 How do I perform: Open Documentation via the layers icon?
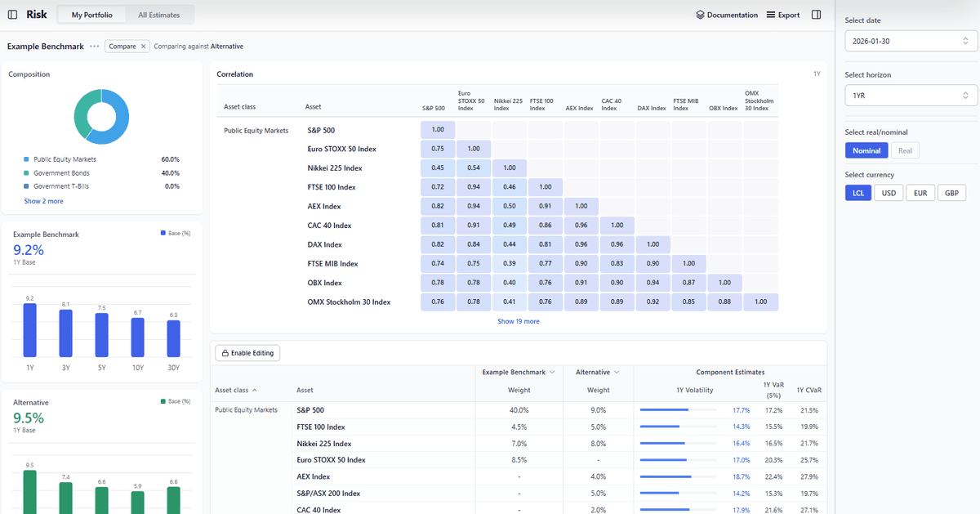700,14
